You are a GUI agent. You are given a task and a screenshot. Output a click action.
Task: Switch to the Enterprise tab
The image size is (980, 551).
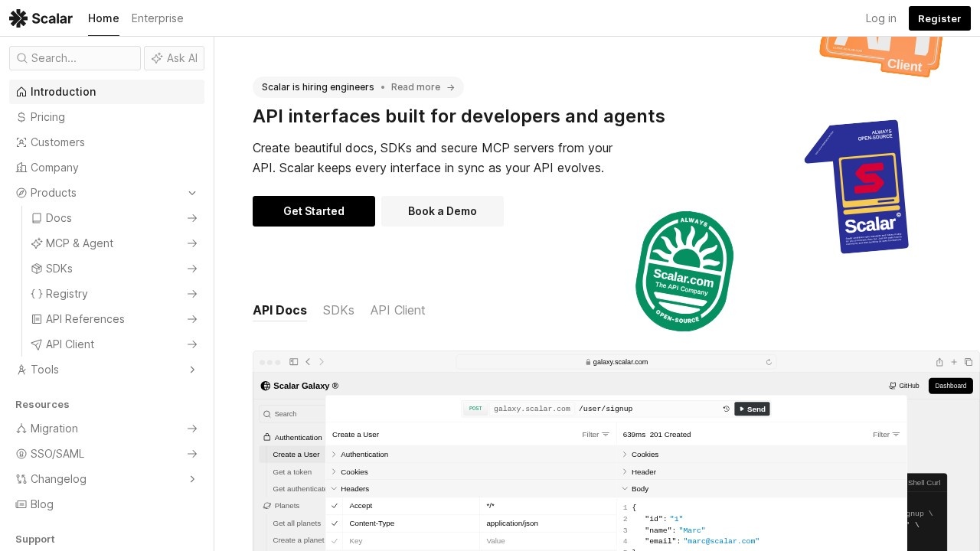tap(158, 18)
